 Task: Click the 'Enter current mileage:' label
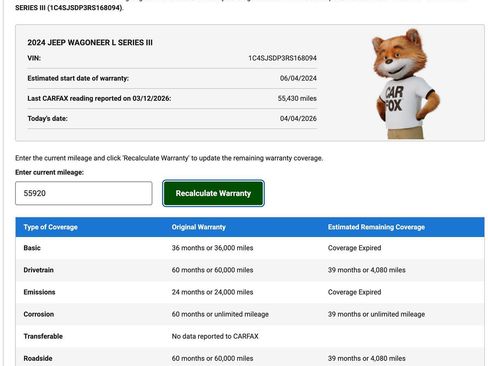coord(49,172)
